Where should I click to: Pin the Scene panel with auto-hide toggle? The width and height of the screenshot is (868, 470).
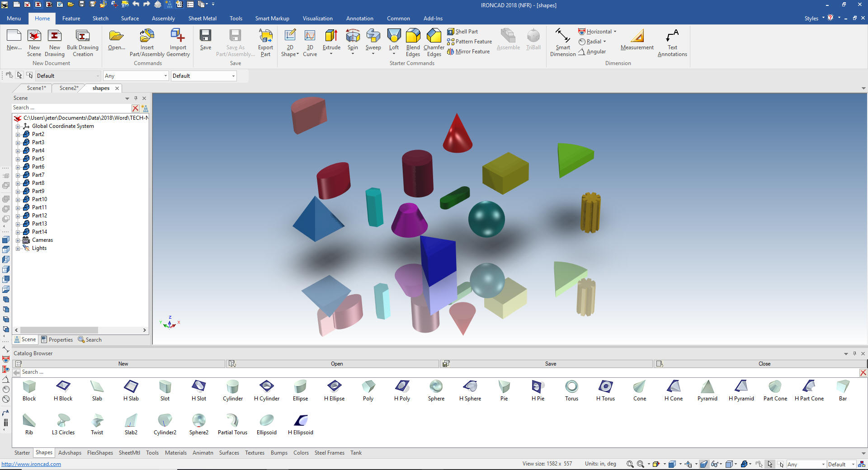(136, 98)
